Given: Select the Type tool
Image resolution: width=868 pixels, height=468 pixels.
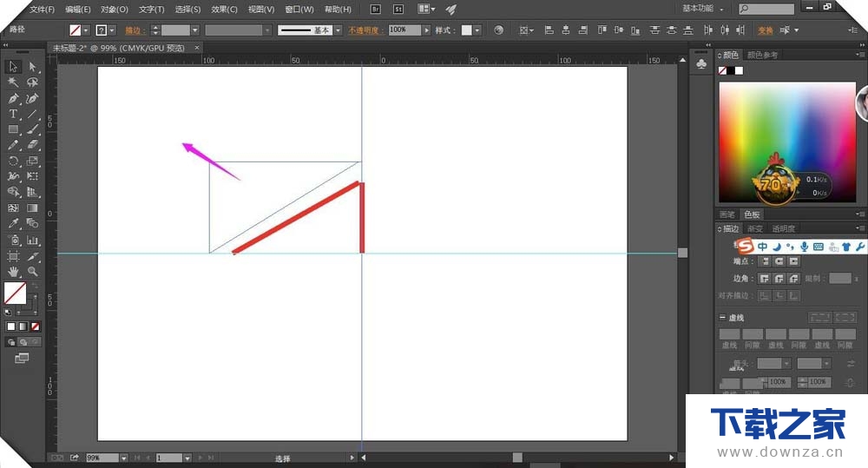Looking at the screenshot, I should [x=13, y=114].
